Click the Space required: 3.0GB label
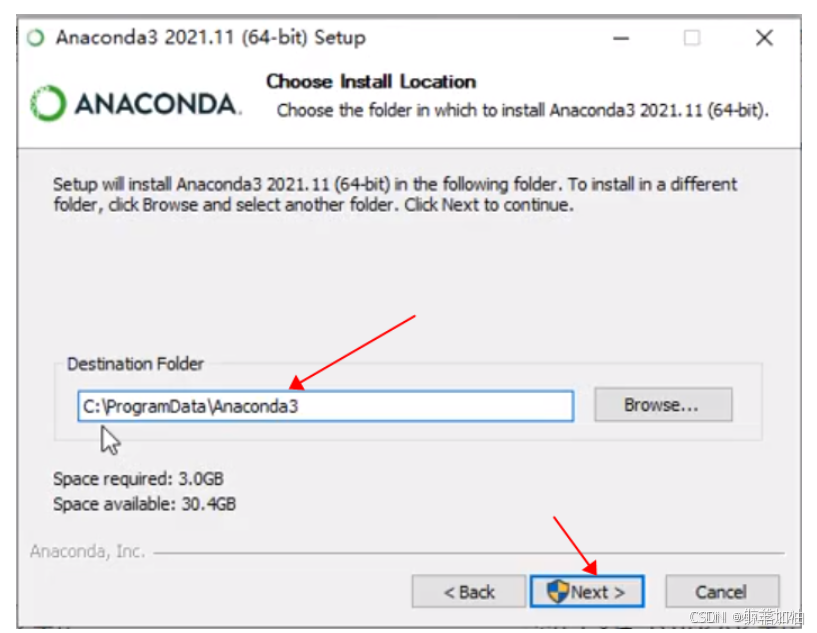This screenshot has height=633, width=817. tap(138, 479)
